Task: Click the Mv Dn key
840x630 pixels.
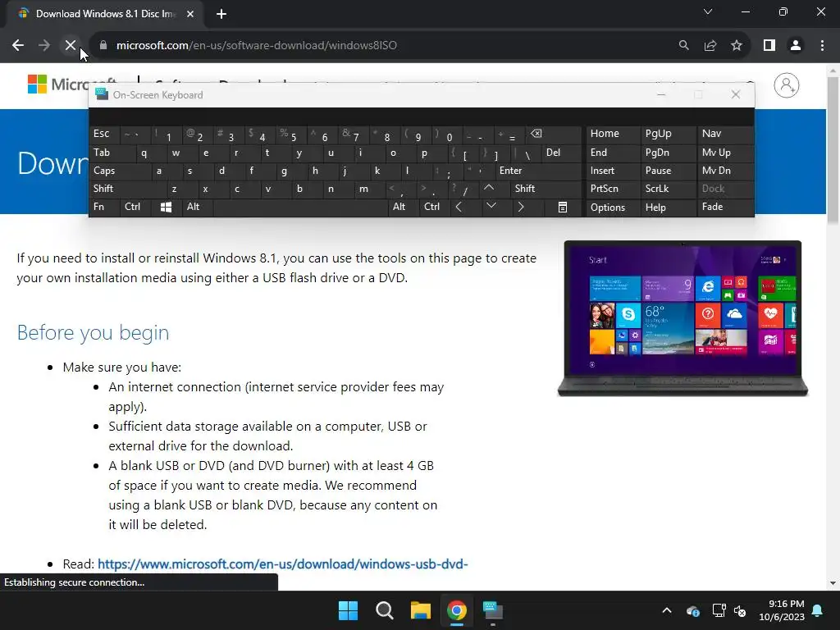Action: coord(725,171)
